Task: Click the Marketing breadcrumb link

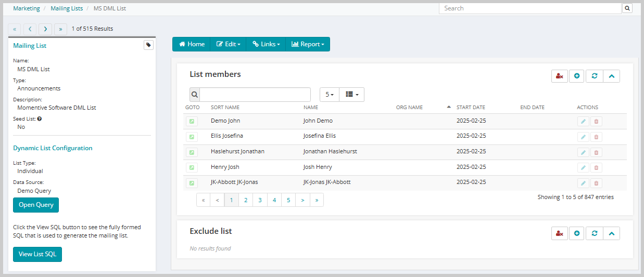Action: click(27, 8)
